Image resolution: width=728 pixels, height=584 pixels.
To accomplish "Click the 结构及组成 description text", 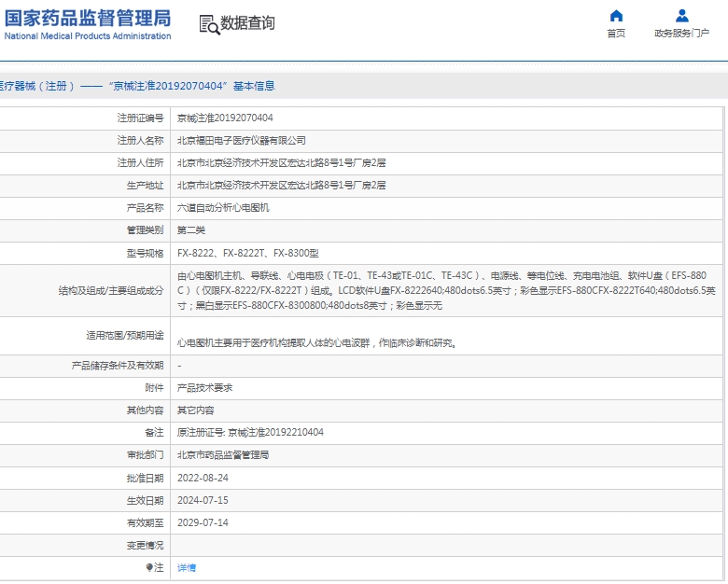I will pos(446,291).
